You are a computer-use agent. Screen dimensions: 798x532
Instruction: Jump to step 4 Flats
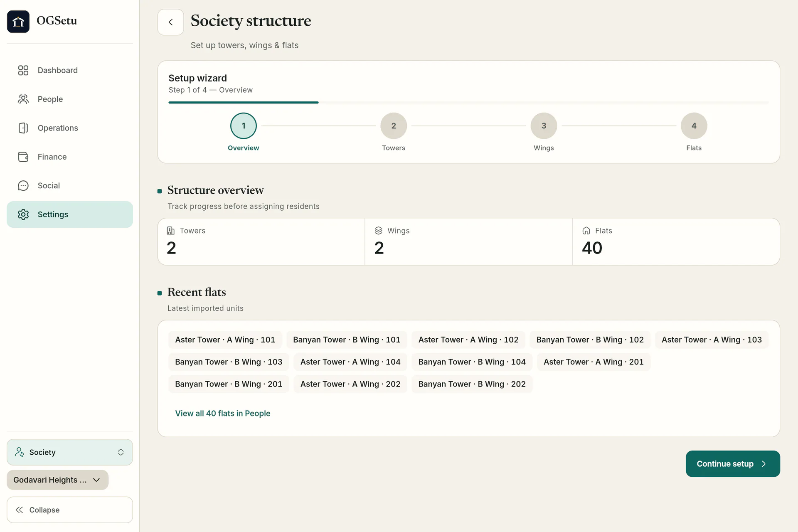coord(694,126)
